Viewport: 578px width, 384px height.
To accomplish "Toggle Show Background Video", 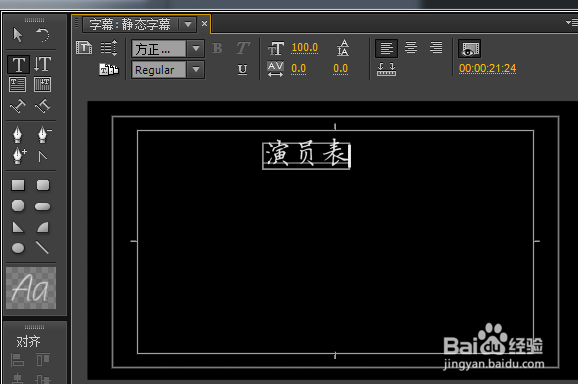I will [x=469, y=48].
